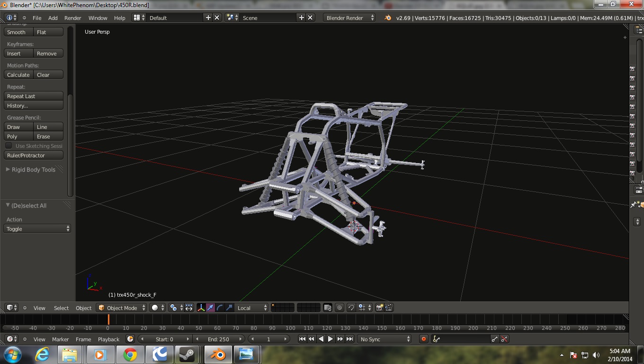
Task: Click the Repeat Last button
Action: click(34, 96)
